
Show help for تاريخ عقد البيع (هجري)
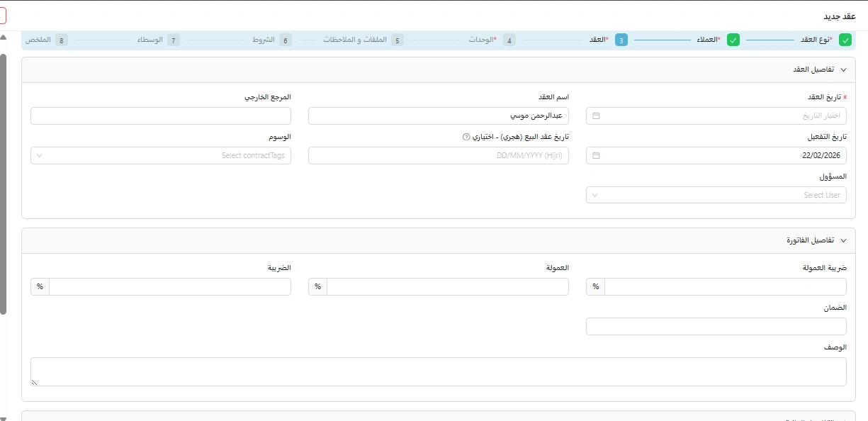click(466, 137)
